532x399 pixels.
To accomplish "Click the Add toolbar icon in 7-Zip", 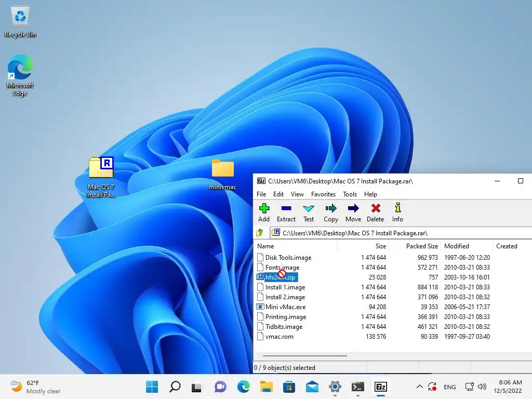I will [264, 212].
